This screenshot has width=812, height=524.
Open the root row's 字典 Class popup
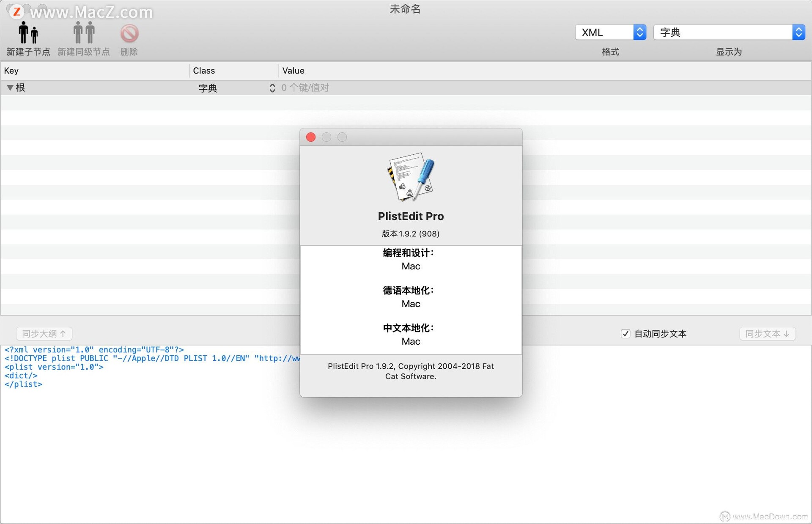236,88
